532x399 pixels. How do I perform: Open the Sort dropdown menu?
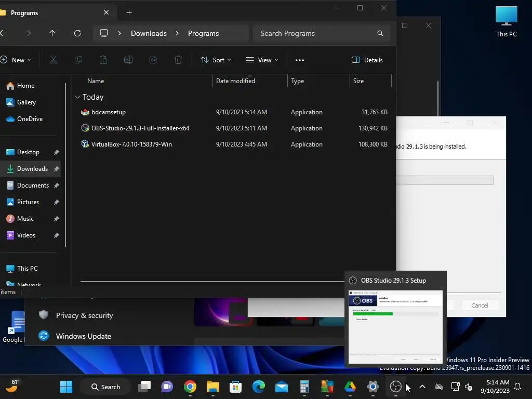pyautogui.click(x=216, y=60)
